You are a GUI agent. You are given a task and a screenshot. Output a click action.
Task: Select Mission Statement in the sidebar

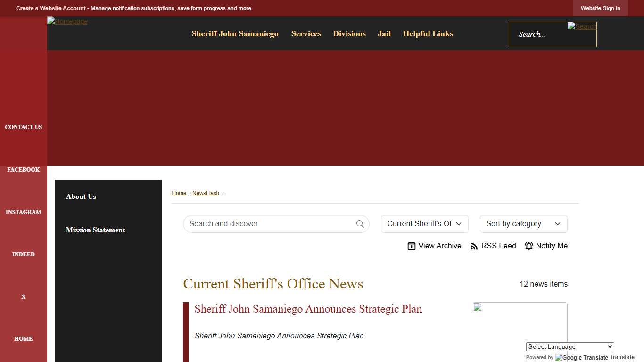click(x=95, y=230)
